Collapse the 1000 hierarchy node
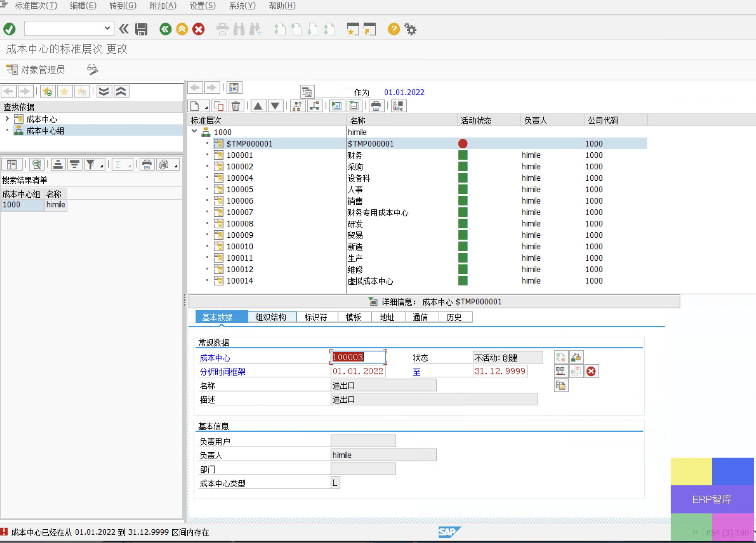This screenshot has height=543, width=756. [x=194, y=132]
